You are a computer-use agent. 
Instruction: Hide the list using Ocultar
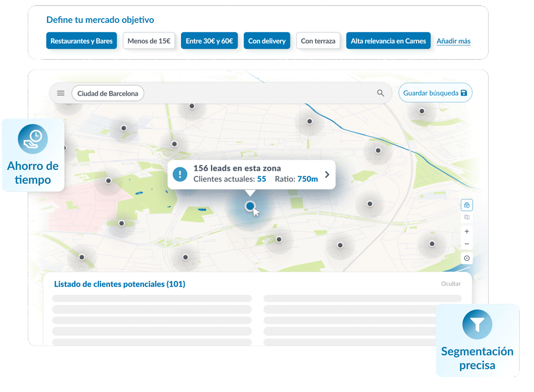click(x=451, y=284)
